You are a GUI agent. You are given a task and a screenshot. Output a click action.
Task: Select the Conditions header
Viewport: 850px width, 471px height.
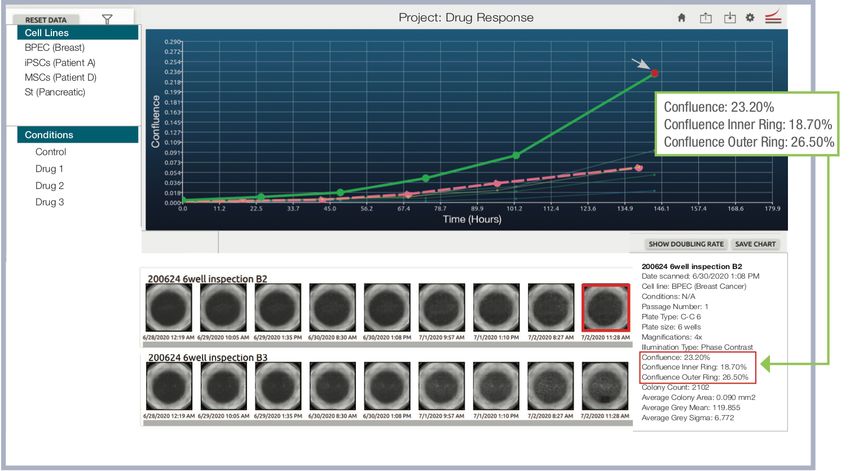tap(78, 134)
